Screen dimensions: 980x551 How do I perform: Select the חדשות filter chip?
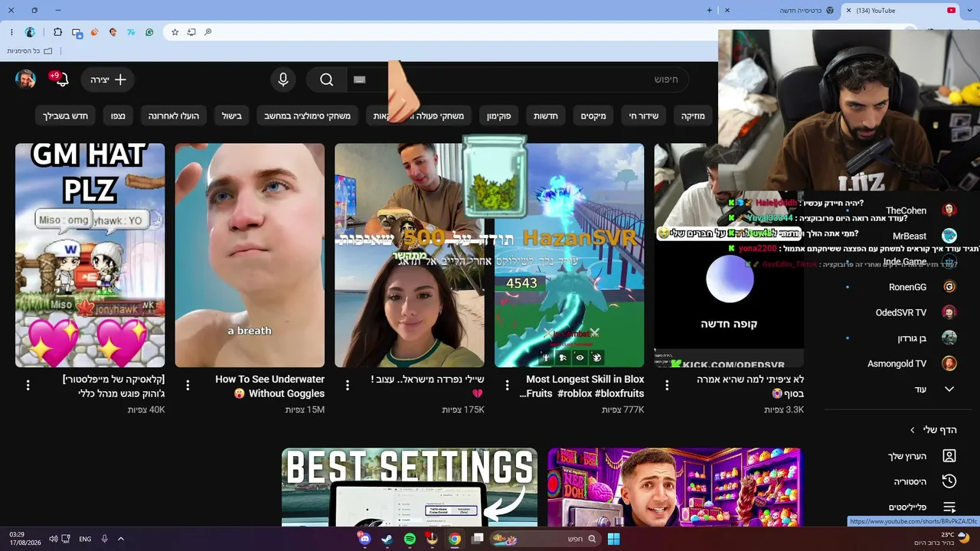pos(546,116)
